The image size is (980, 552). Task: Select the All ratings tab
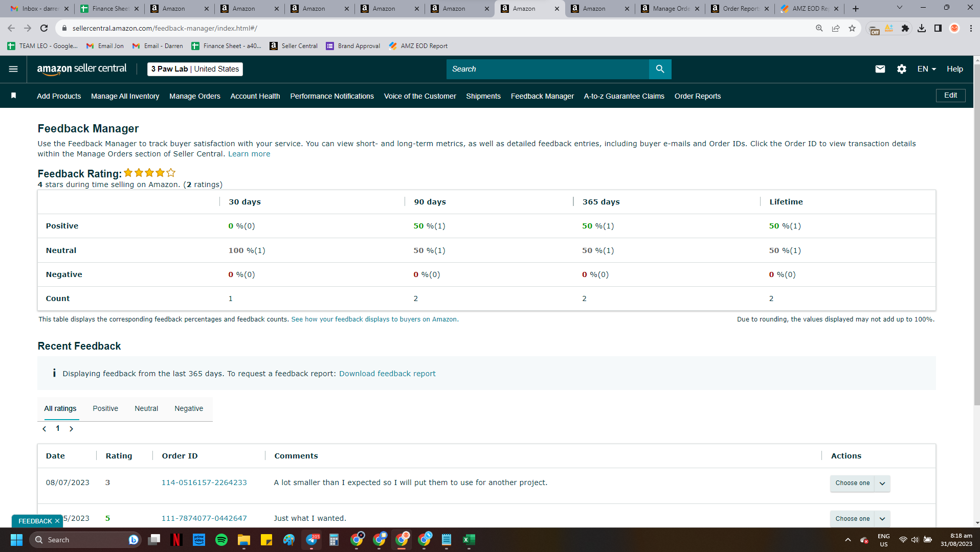(x=60, y=408)
